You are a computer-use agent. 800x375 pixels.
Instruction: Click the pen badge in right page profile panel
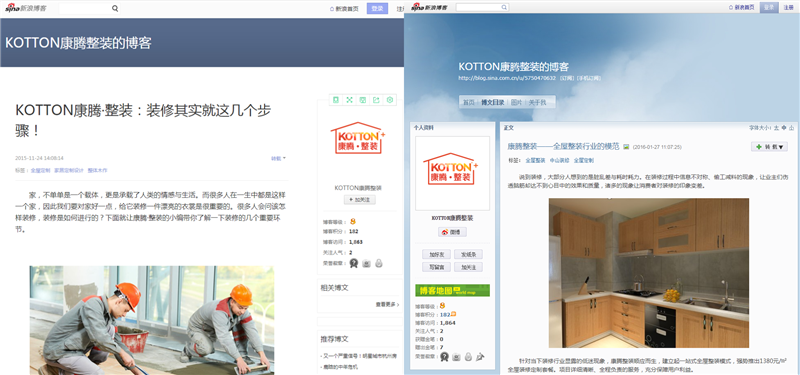(480, 357)
